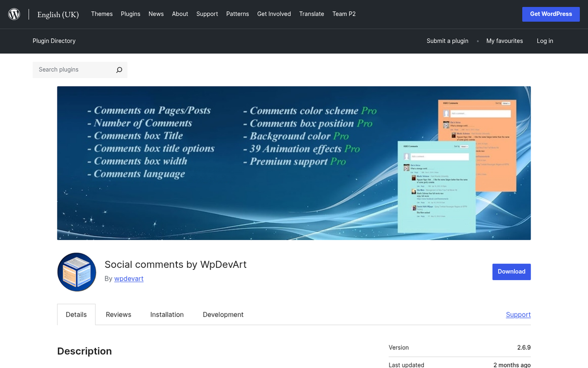Visit the wpdevart author link

point(129,279)
